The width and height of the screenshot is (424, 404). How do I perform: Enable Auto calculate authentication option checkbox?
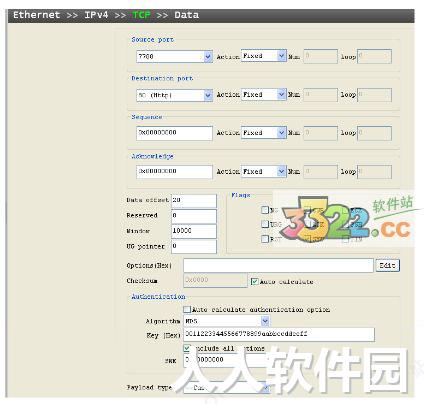coord(187,310)
